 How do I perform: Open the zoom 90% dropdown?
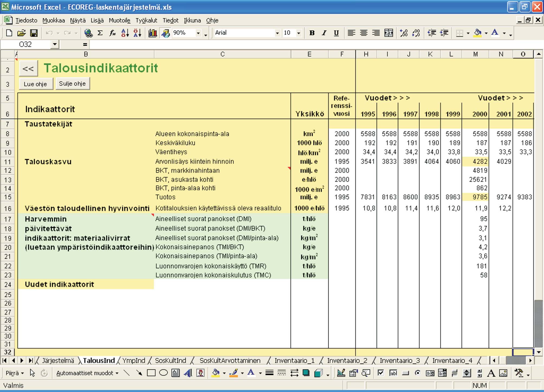point(198,33)
